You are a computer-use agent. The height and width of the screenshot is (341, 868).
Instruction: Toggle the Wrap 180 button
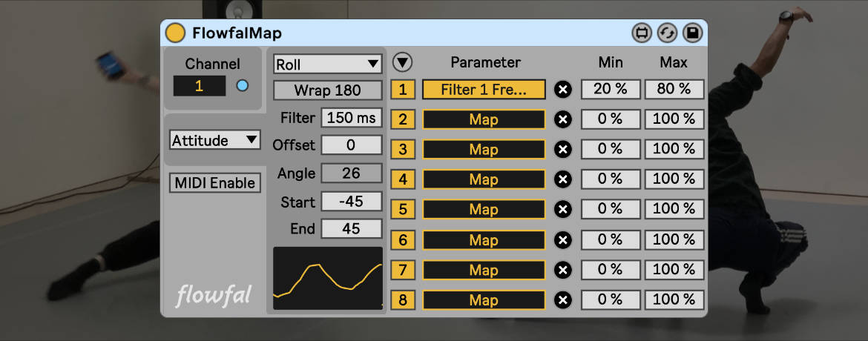click(327, 90)
